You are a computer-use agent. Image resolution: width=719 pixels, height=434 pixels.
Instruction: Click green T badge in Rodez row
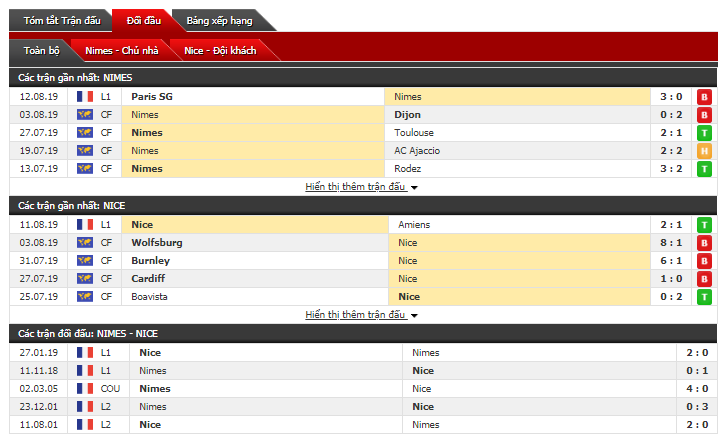pos(704,168)
